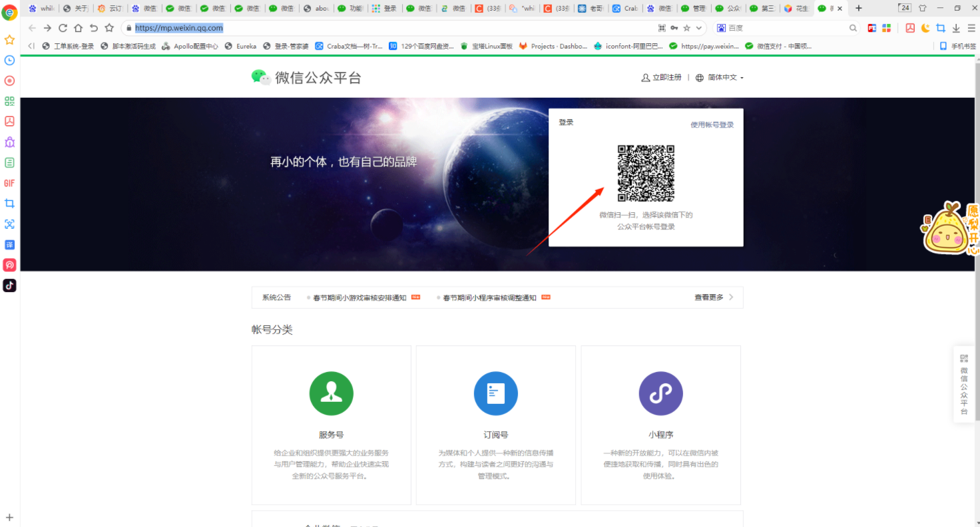
Task: Click 查看更多 announcements link
Action: 714,297
